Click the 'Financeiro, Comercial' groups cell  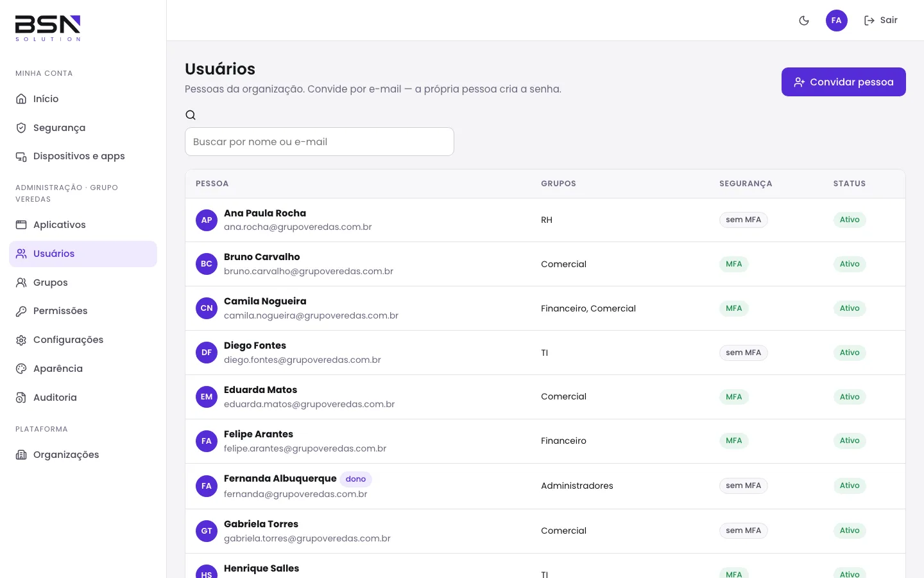(588, 308)
